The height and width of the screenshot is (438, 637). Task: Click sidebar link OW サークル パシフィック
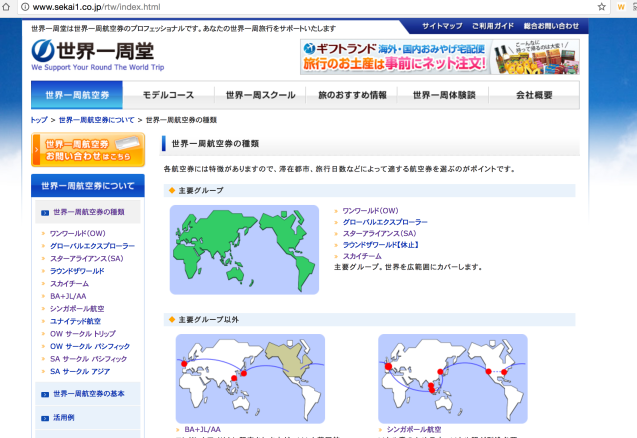pos(90,346)
